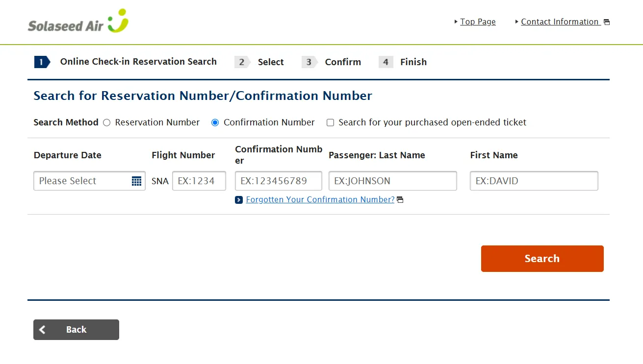Click the Solaseed Air logo
Image resolution: width=643 pixels, height=364 pixels.
(x=78, y=22)
